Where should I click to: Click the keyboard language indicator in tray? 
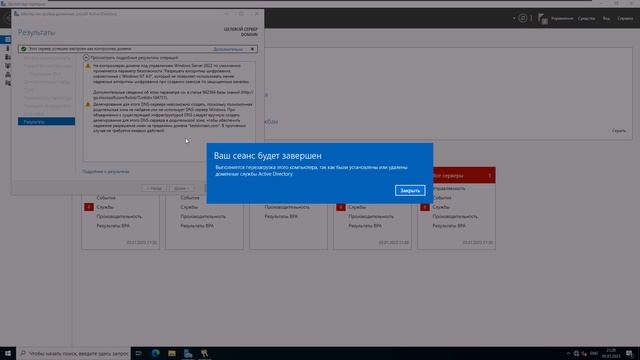[594, 353]
